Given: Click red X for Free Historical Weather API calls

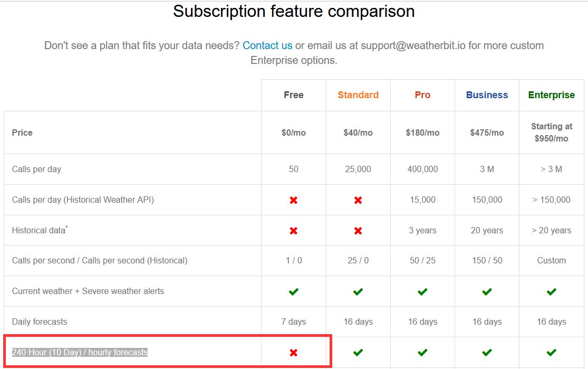Looking at the screenshot, I should click(294, 200).
